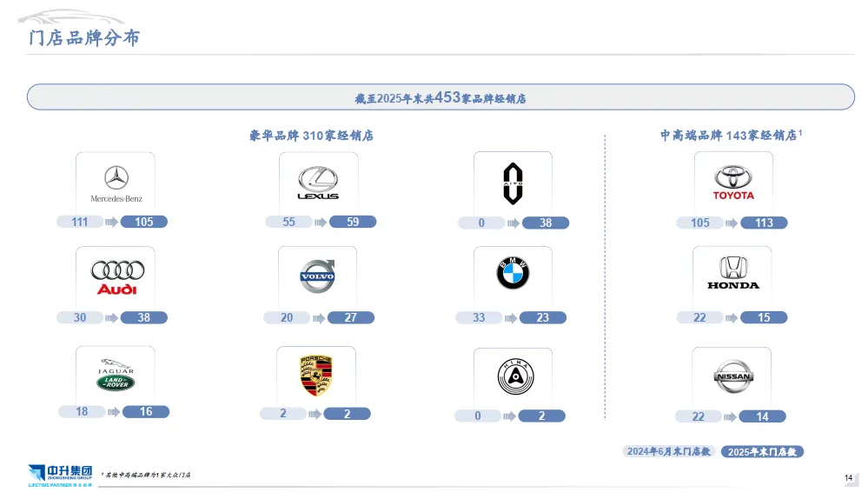Click BMW 2024 value 33

(479, 318)
